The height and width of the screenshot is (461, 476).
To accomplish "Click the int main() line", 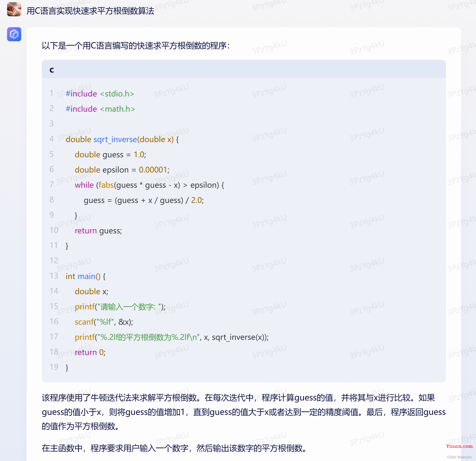I will pos(86,276).
